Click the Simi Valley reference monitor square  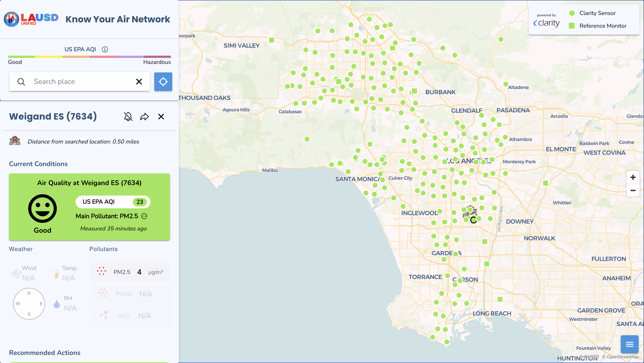click(x=271, y=40)
